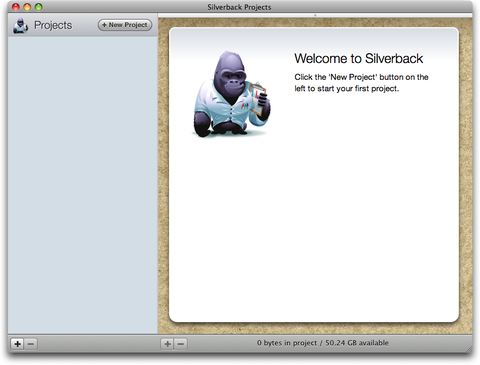Viewport: 480px width, 365px height.
Task: Click the 'New Project' instruction text
Action: point(361,83)
